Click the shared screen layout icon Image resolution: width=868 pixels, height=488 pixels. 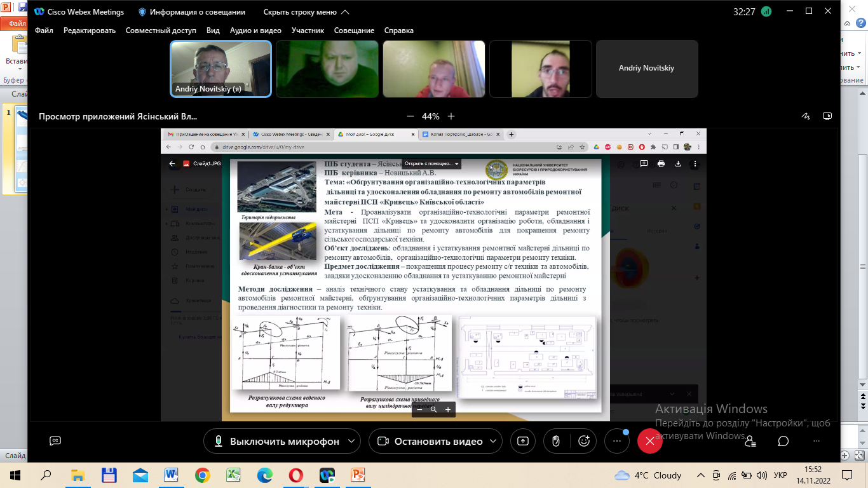(827, 116)
